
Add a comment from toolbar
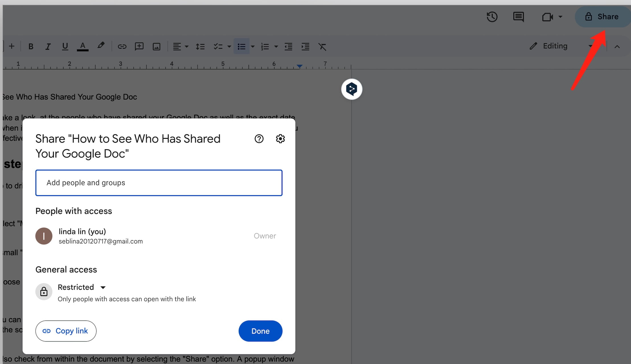tap(139, 46)
